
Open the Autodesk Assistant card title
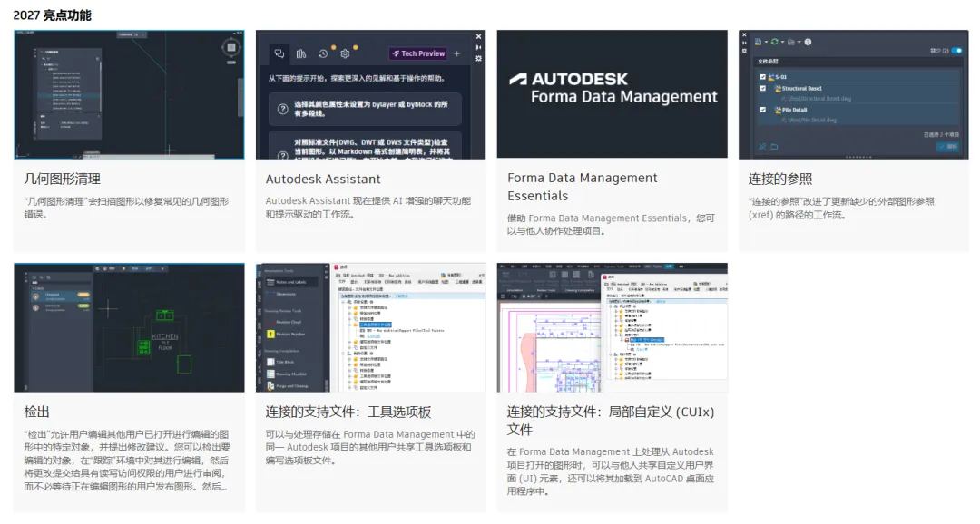click(x=323, y=180)
